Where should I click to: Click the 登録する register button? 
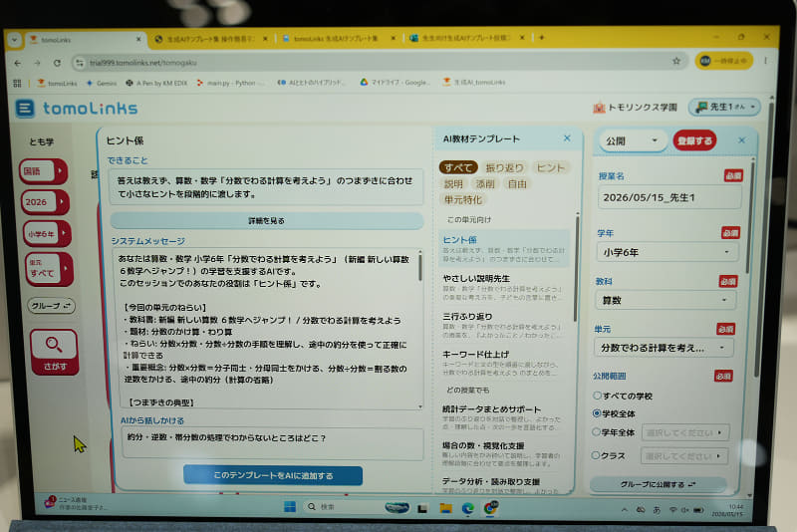point(694,140)
